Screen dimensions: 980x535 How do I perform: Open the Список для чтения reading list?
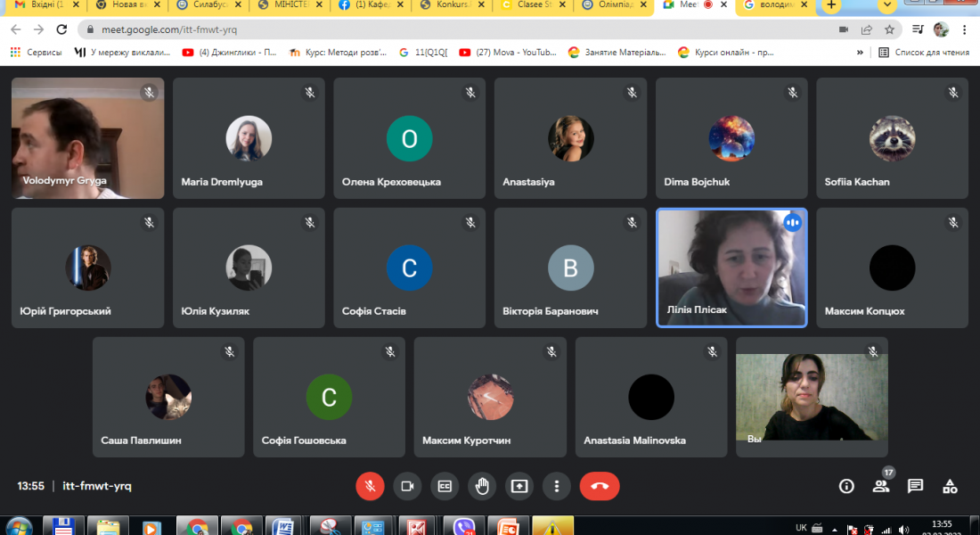pos(924,53)
